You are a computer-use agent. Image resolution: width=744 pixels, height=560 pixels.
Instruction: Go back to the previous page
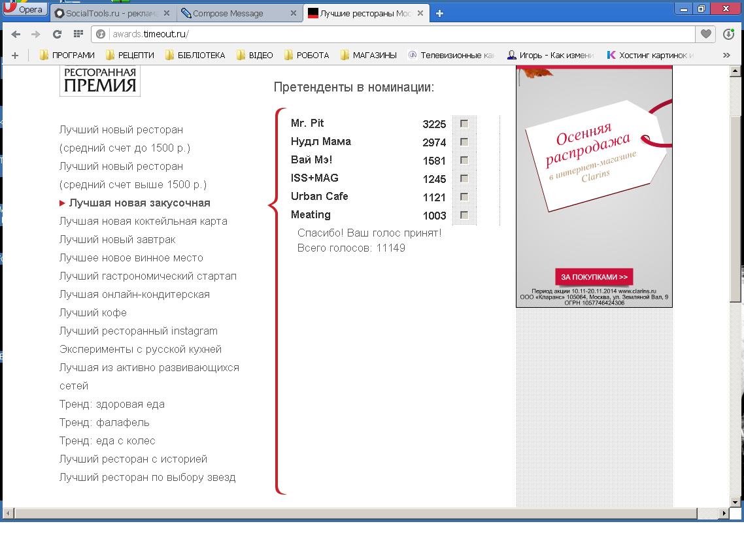[16, 34]
